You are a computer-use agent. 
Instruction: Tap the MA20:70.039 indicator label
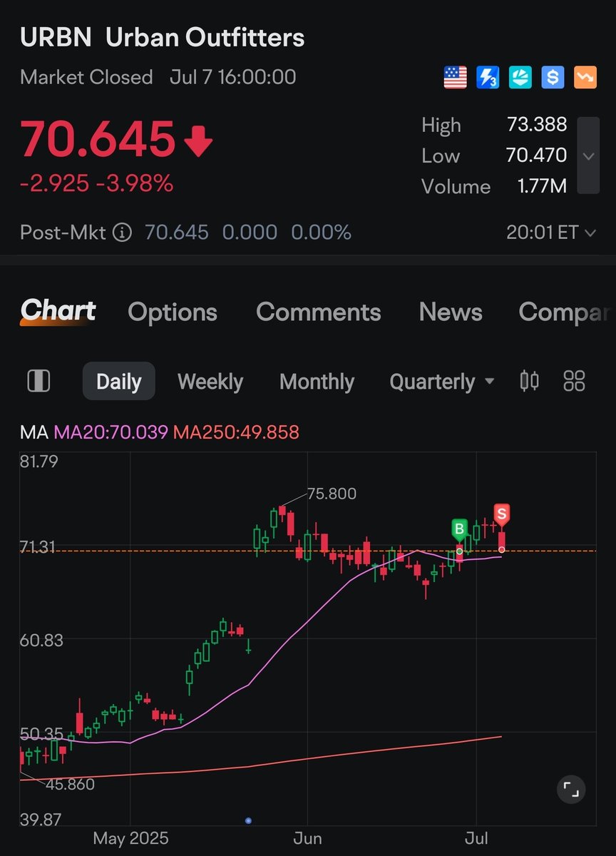(x=111, y=432)
